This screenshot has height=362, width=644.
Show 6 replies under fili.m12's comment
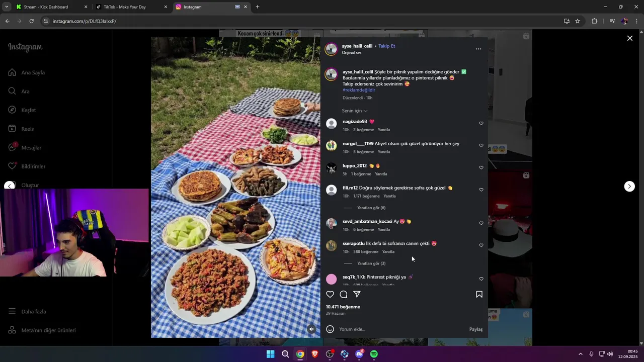(x=371, y=208)
